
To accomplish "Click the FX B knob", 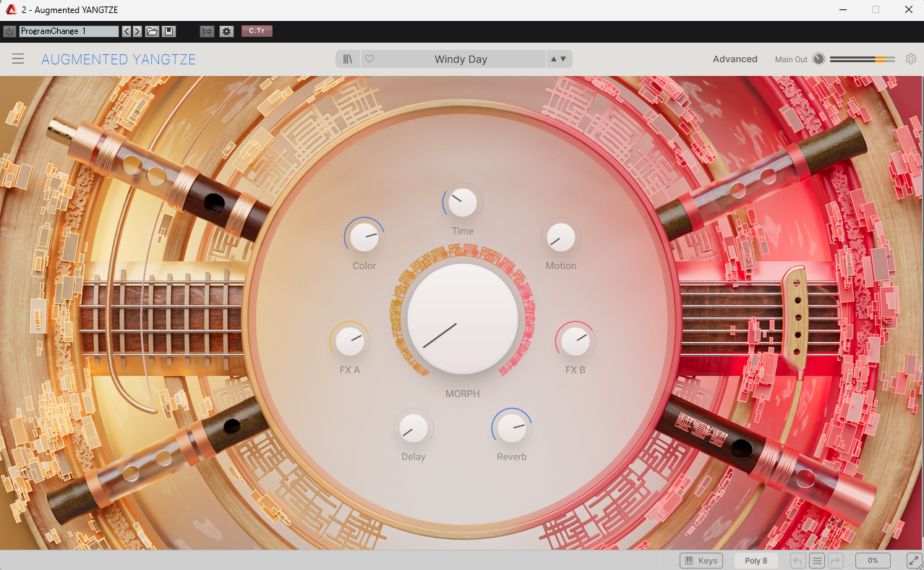I will click(x=576, y=341).
